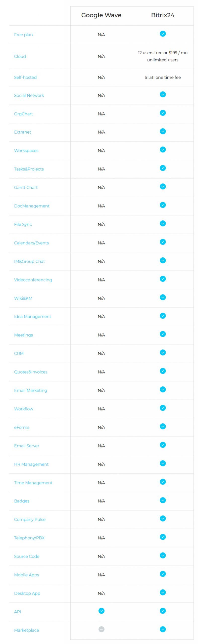Click the Google Wave checkmark in API row
Viewport: 198px width, 644px height.
pyautogui.click(x=101, y=611)
